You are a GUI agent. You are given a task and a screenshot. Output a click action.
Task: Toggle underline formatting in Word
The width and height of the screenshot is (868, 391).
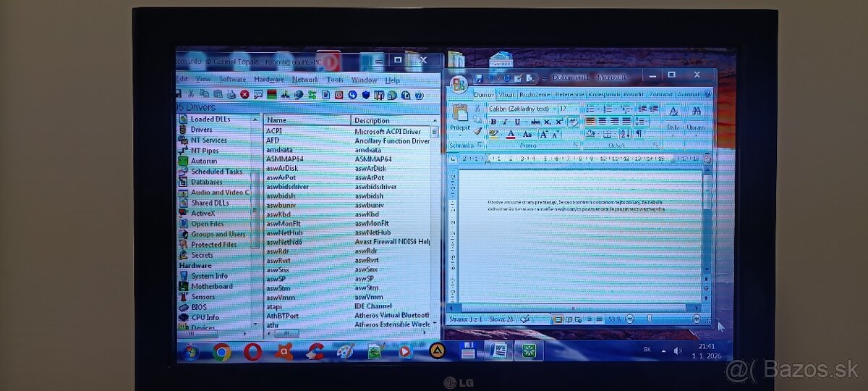coord(517,122)
